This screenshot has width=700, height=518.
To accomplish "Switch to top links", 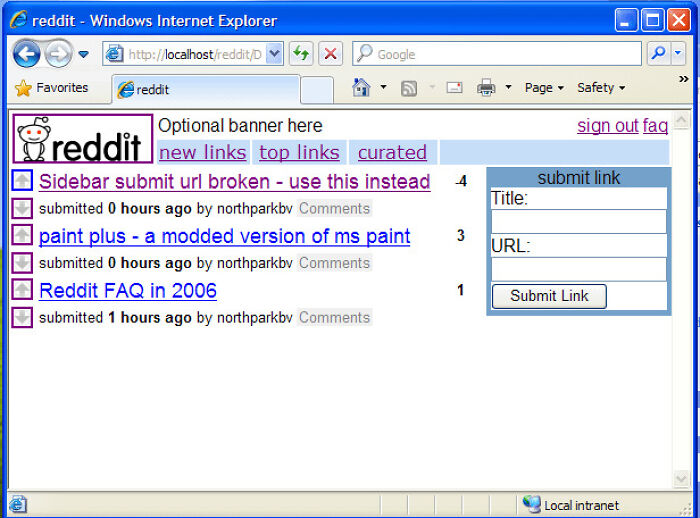I will (299, 153).
